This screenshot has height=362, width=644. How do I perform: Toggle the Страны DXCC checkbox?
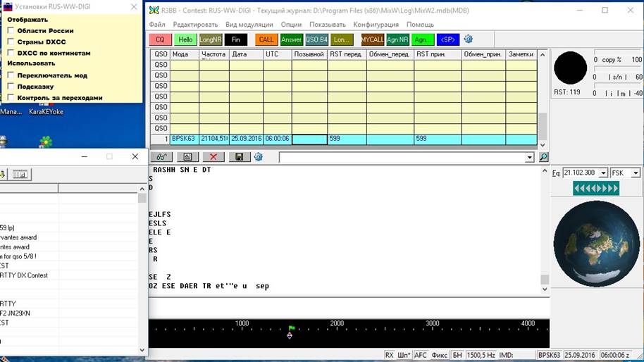click(x=11, y=42)
